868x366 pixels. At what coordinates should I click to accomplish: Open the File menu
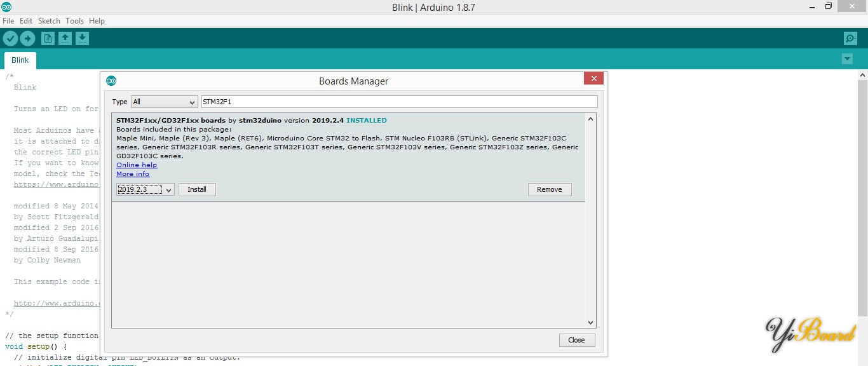coord(8,21)
